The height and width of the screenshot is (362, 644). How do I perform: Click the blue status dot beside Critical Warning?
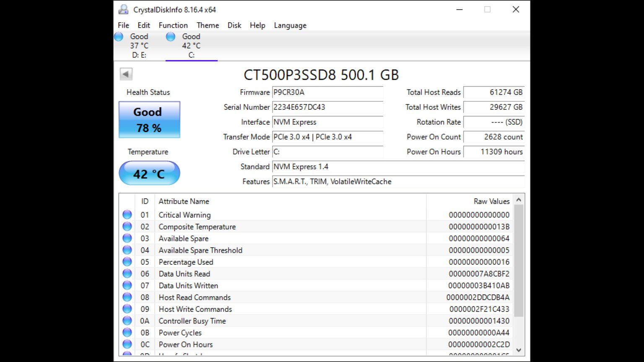(x=127, y=215)
